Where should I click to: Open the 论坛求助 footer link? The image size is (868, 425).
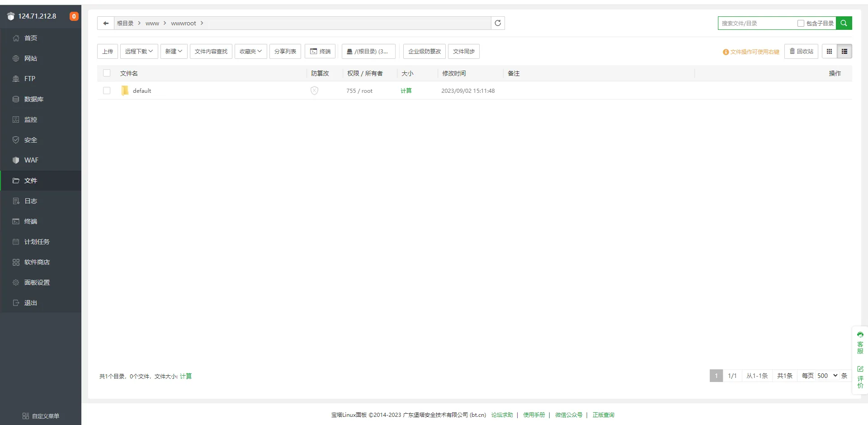click(x=502, y=415)
